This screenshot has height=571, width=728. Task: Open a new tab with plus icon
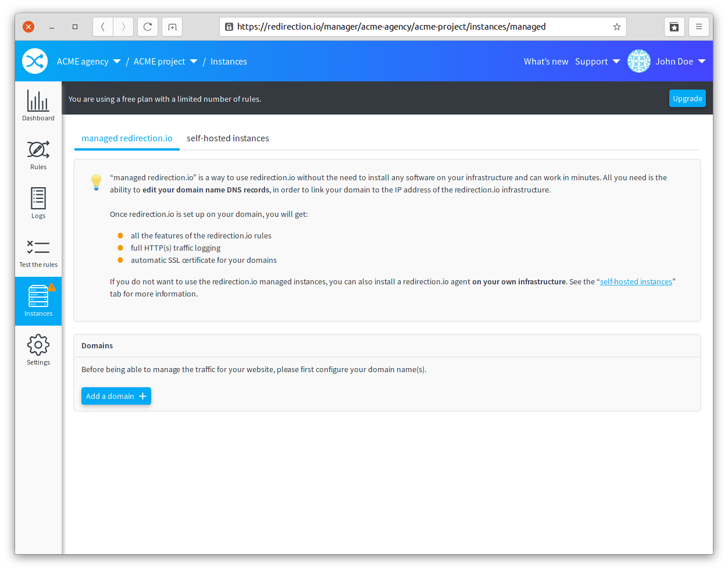coord(172,27)
